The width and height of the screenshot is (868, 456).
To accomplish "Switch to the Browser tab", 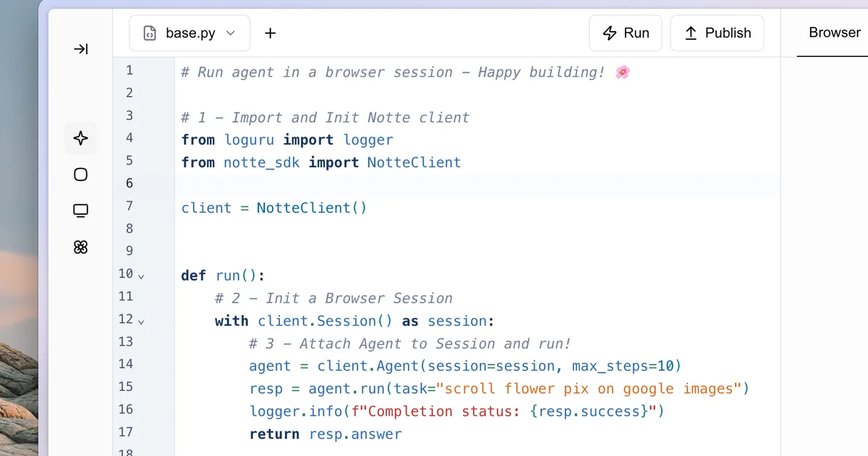I will click(834, 33).
